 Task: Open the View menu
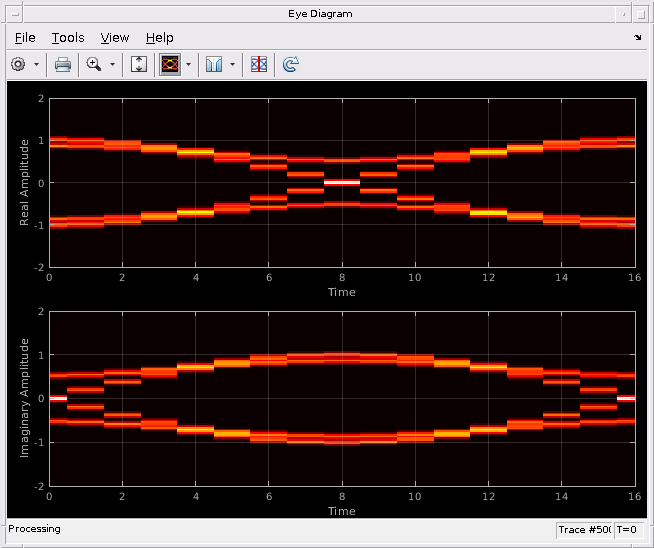(115, 38)
